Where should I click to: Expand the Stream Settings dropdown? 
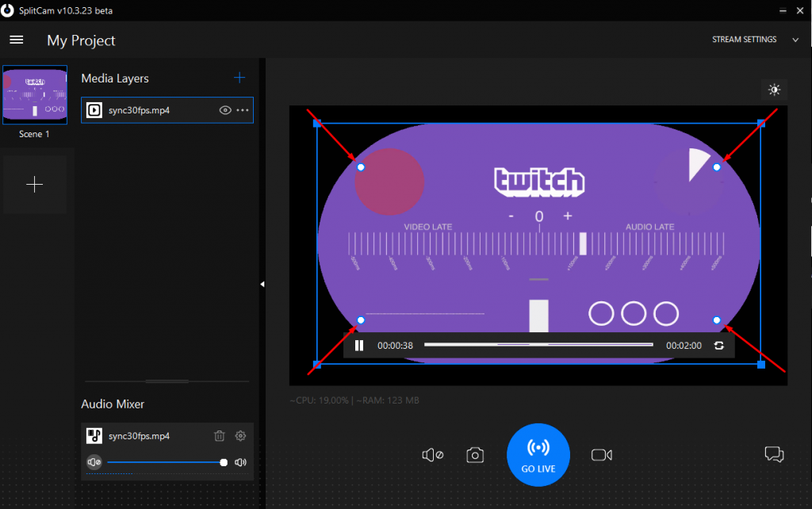click(x=795, y=40)
